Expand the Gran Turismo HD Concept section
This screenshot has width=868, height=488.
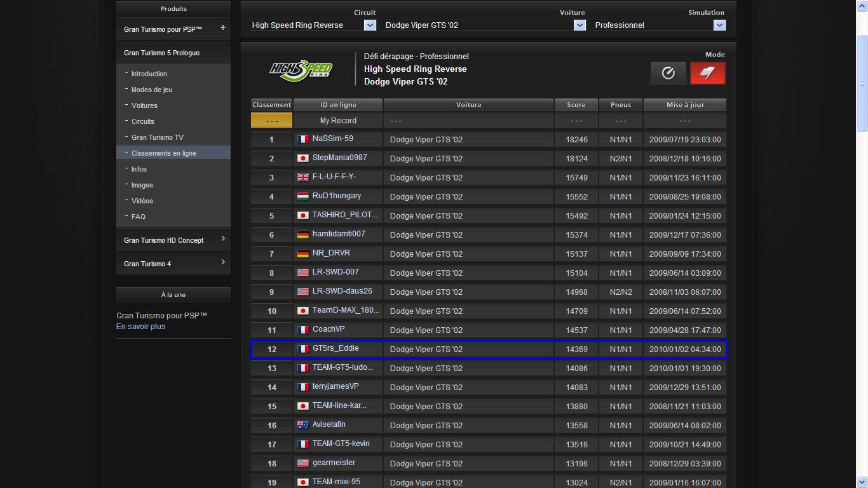tap(222, 239)
